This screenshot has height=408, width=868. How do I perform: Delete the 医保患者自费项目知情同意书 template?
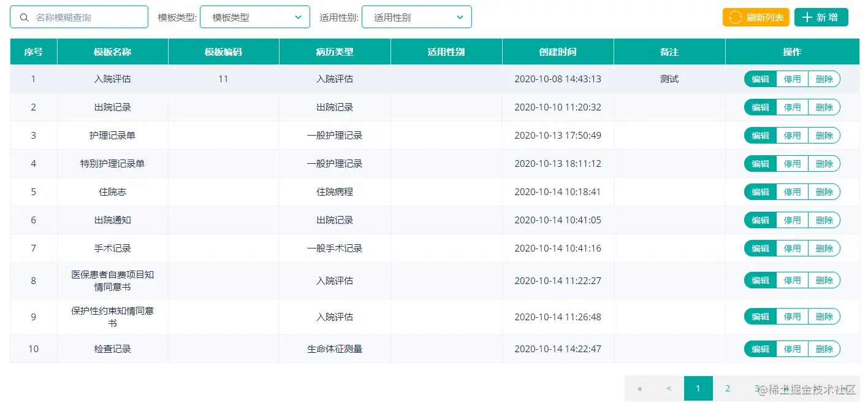[x=824, y=280]
